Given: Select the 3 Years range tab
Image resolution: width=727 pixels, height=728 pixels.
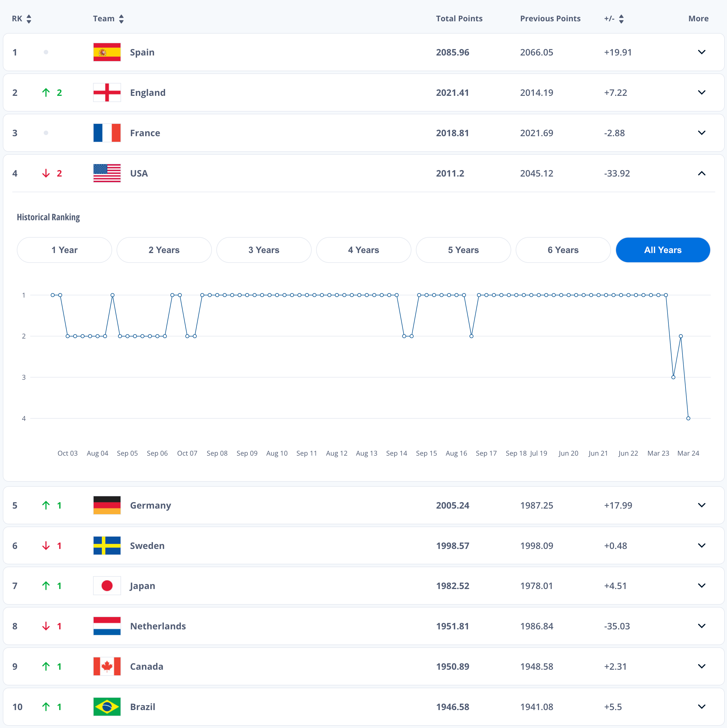Looking at the screenshot, I should click(264, 250).
